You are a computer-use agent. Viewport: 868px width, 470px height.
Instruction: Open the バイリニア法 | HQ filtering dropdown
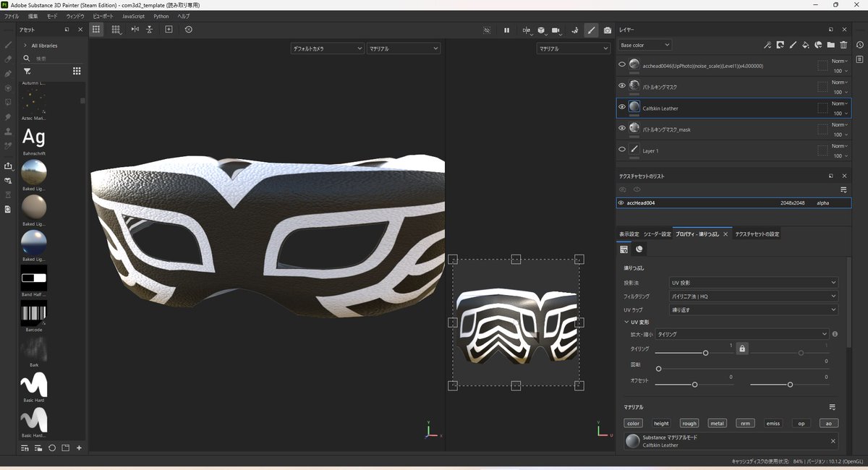754,296
